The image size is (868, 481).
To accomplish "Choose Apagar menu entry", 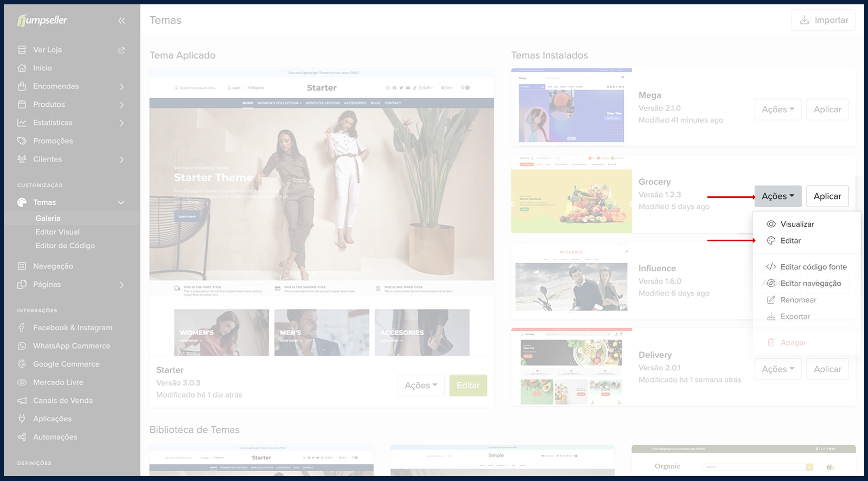I will coord(807,343).
